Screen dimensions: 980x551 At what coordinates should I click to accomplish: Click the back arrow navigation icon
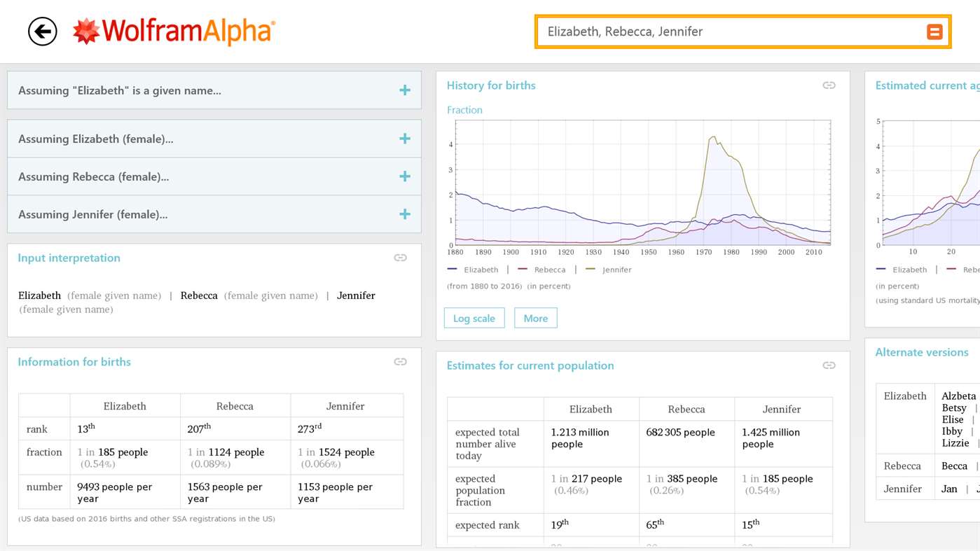click(42, 31)
